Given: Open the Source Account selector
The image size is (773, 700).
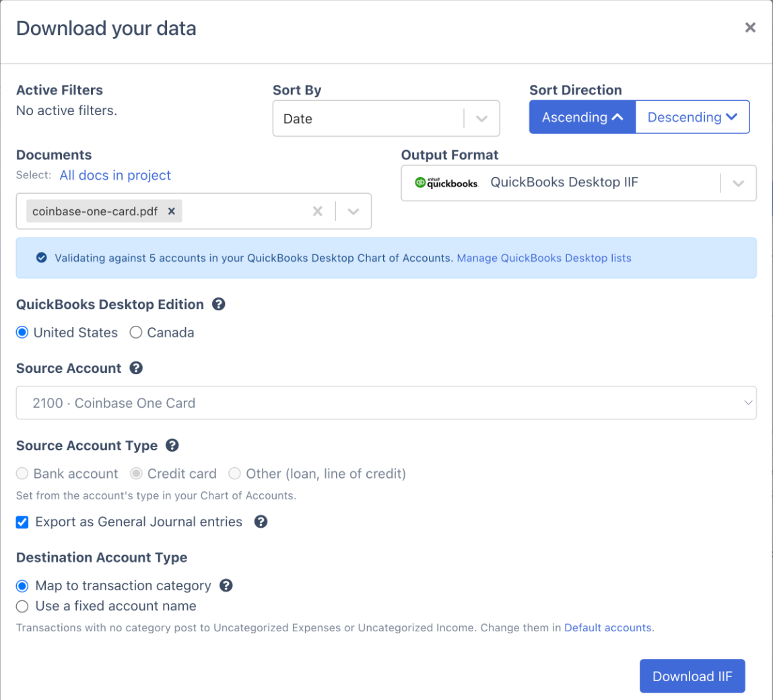Looking at the screenshot, I should click(386, 403).
